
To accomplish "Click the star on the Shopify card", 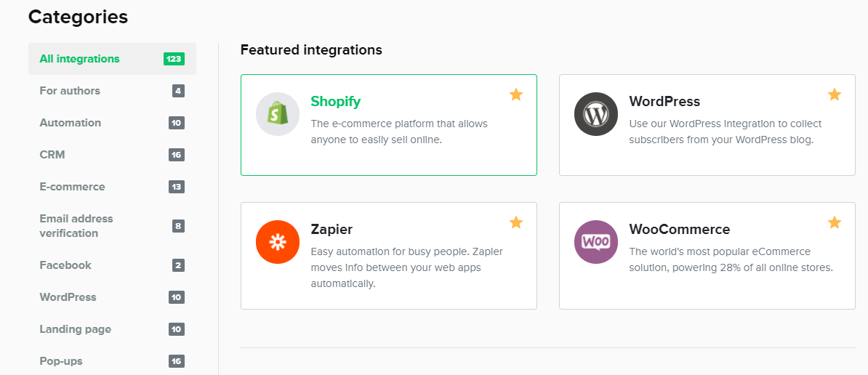I will point(516,94).
